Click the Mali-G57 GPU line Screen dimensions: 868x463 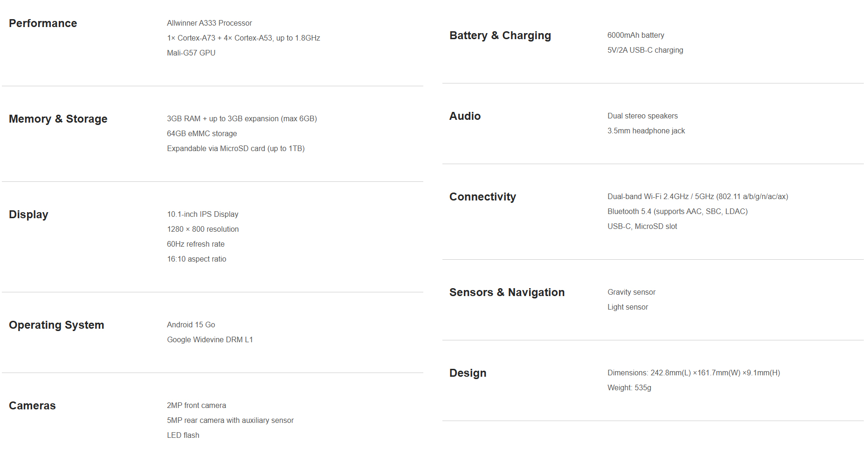pyautogui.click(x=191, y=53)
